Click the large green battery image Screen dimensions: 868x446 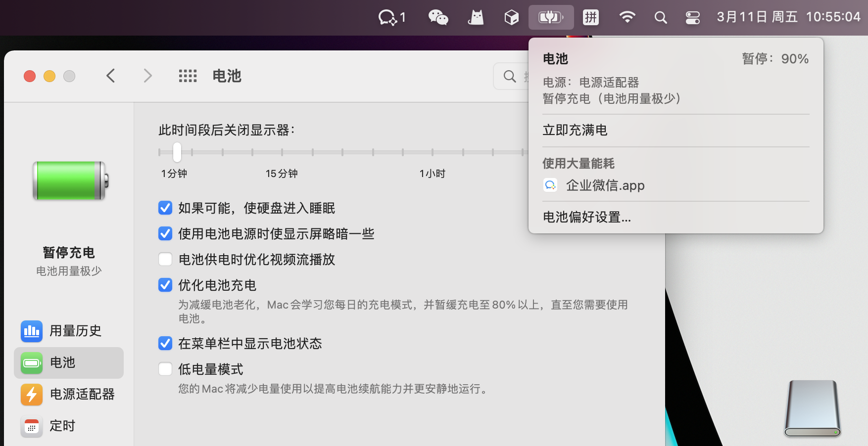[70, 180]
